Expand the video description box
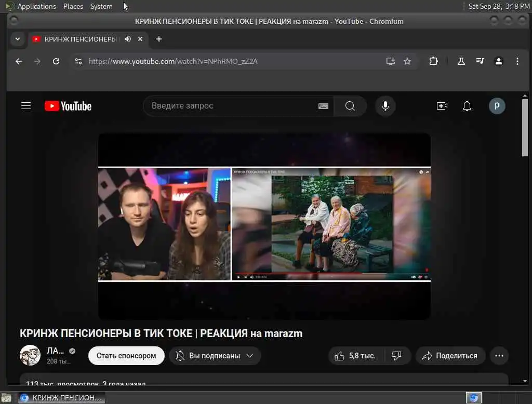 click(x=264, y=380)
